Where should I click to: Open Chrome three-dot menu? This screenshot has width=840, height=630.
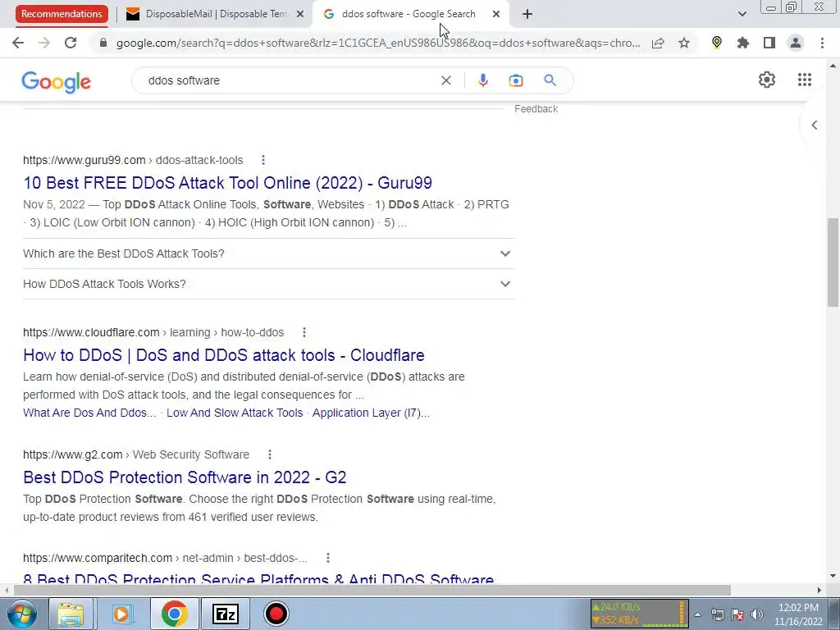(x=822, y=43)
